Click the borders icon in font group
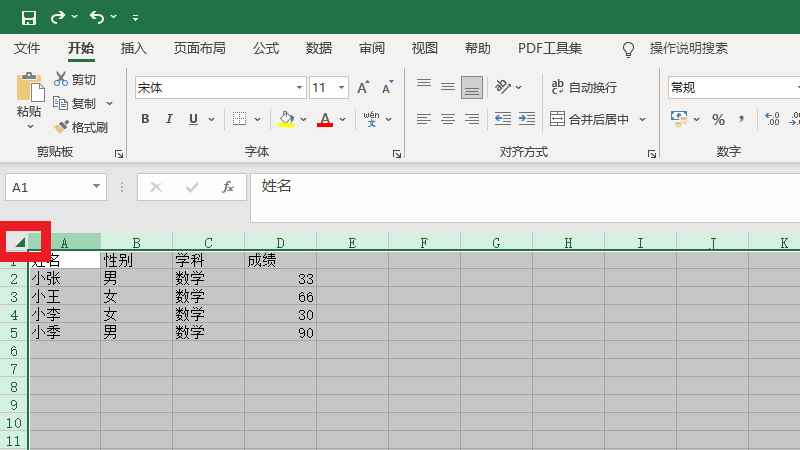 pyautogui.click(x=239, y=119)
